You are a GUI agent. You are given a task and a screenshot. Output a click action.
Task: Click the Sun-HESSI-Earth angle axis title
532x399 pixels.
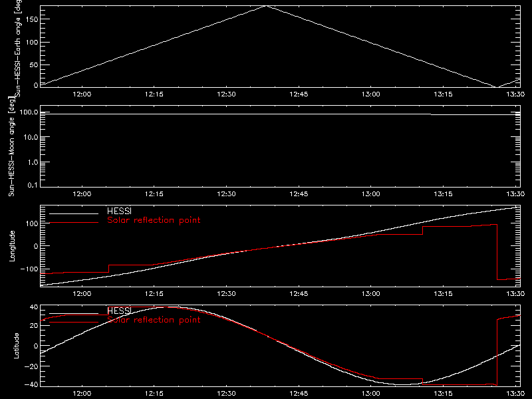pyautogui.click(x=18, y=49)
